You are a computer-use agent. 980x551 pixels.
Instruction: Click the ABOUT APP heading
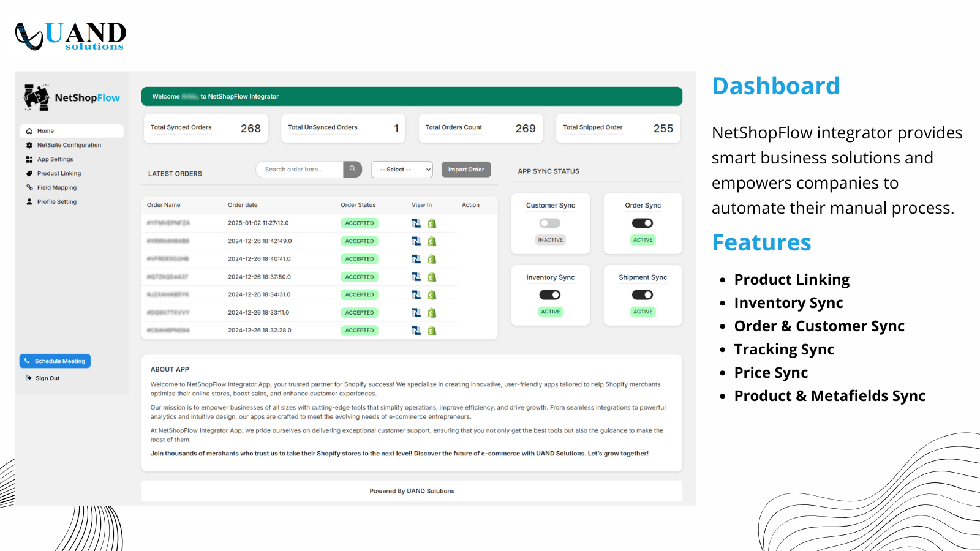click(170, 370)
